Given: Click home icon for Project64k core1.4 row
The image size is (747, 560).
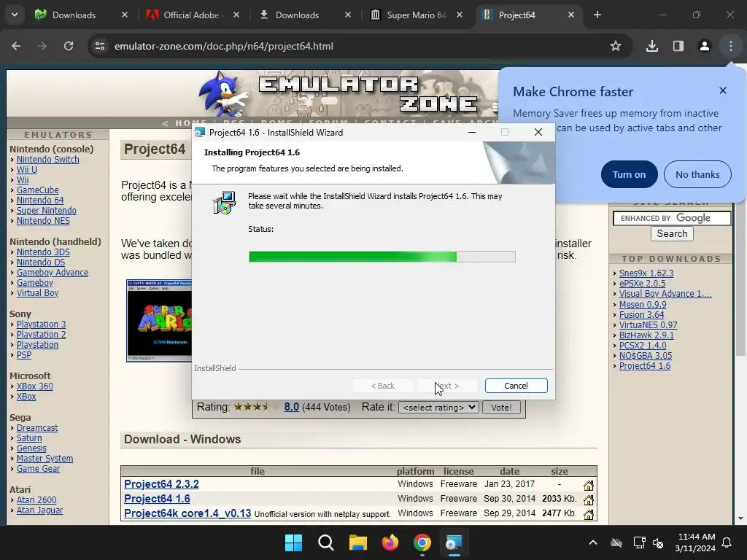Looking at the screenshot, I should click(589, 515).
